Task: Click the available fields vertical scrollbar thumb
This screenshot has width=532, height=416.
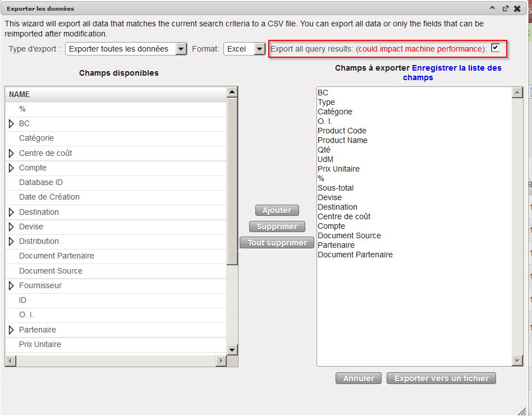Action: coord(232,182)
